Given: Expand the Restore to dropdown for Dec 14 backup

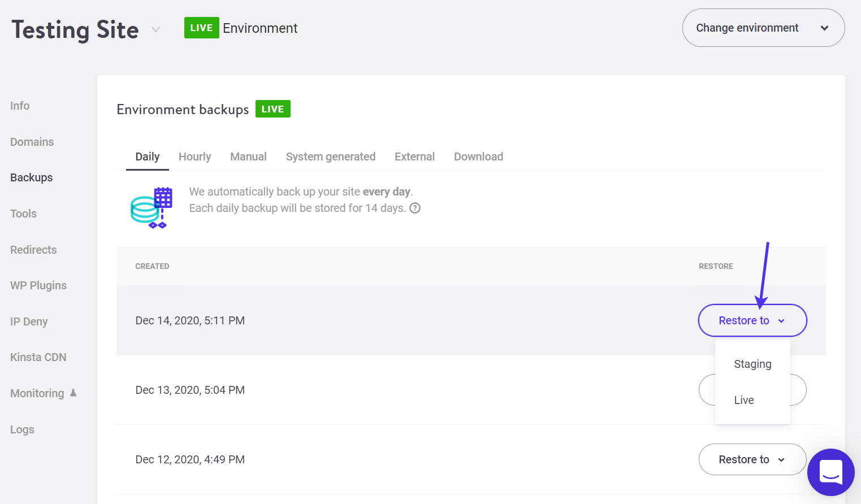Looking at the screenshot, I should point(752,320).
